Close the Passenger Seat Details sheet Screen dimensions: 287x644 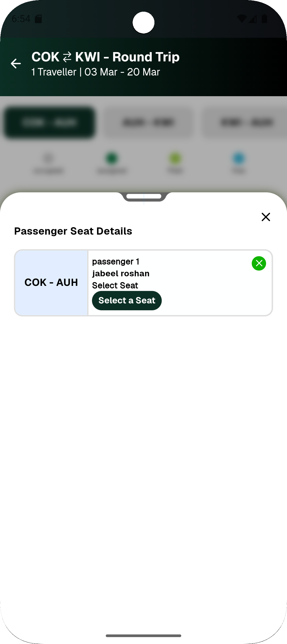pyautogui.click(x=266, y=217)
